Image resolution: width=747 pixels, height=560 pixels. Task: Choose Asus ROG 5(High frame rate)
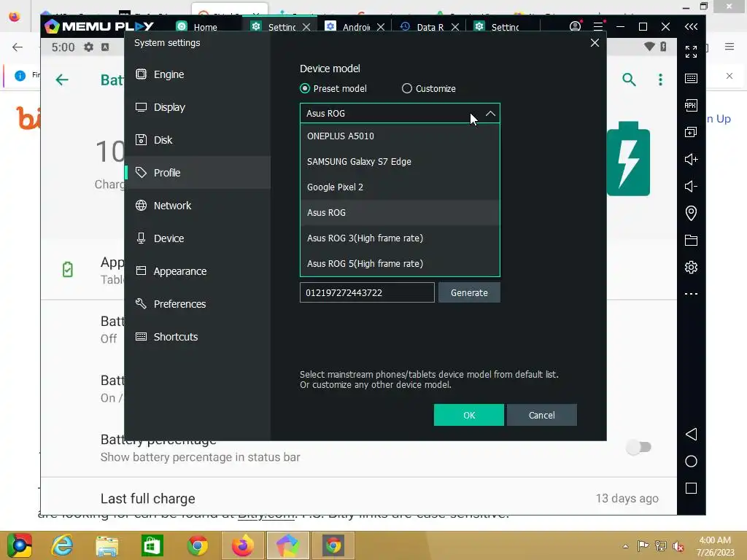(x=400, y=263)
